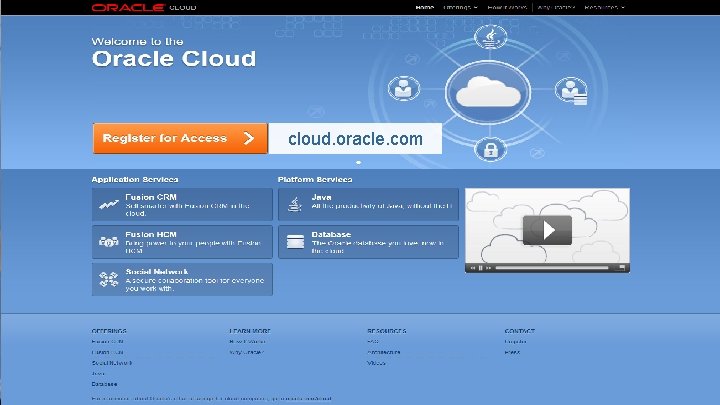Click the first link under footer Contact
Viewport: 720px width, 405px height.
pos(515,342)
